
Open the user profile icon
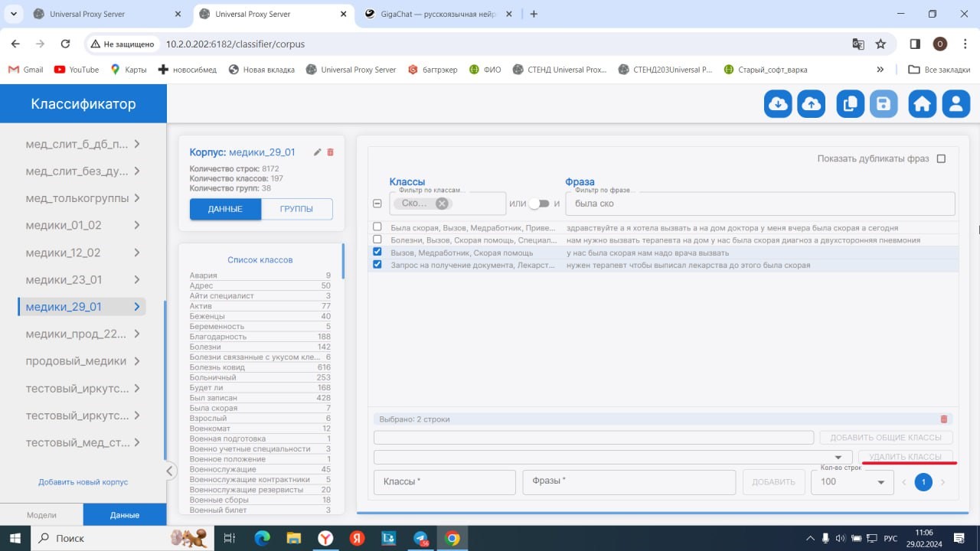click(955, 104)
